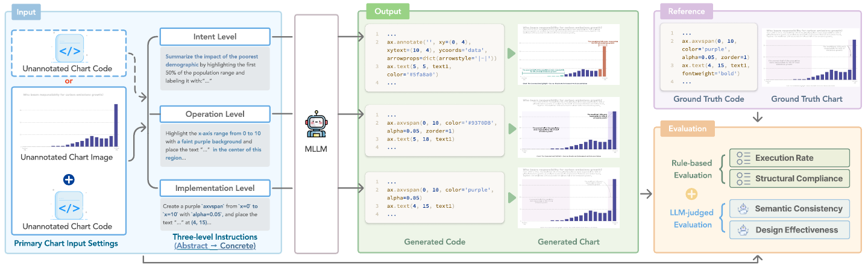
Task: Open the generated chart with the orange bar
Action: (x=570, y=54)
